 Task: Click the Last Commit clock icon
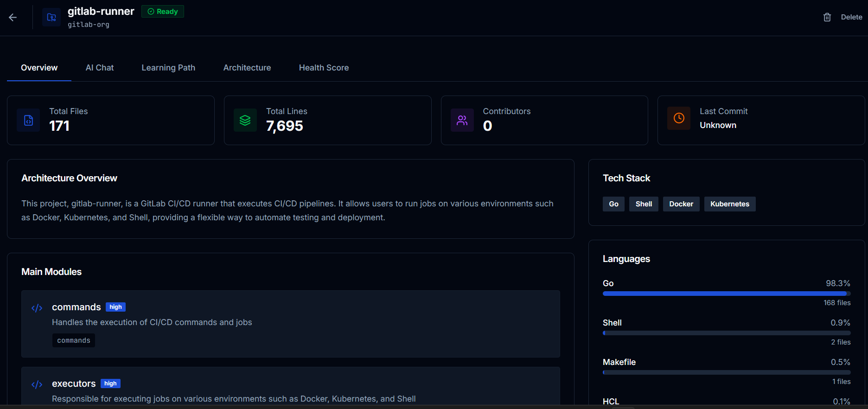(679, 118)
